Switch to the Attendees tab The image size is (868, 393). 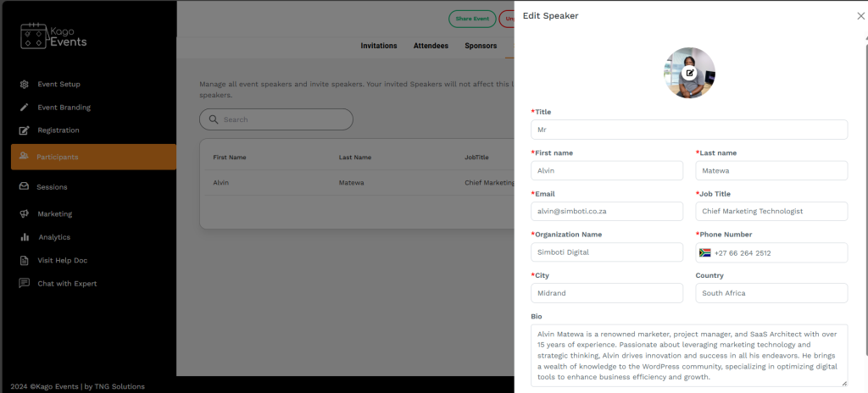tap(431, 46)
